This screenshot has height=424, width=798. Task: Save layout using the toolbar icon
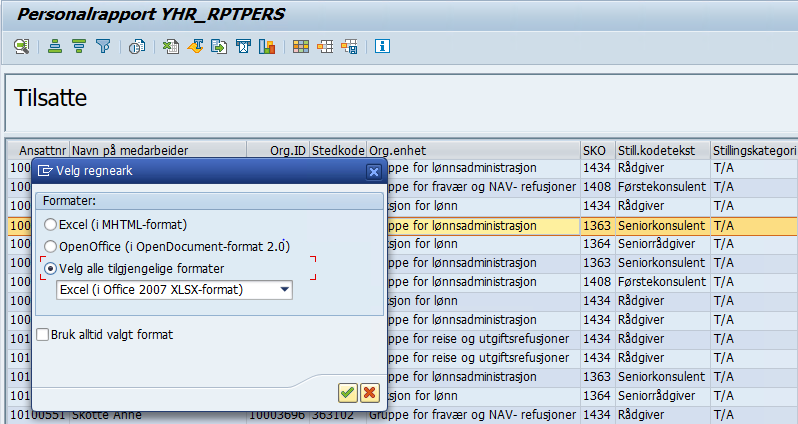tap(349, 46)
